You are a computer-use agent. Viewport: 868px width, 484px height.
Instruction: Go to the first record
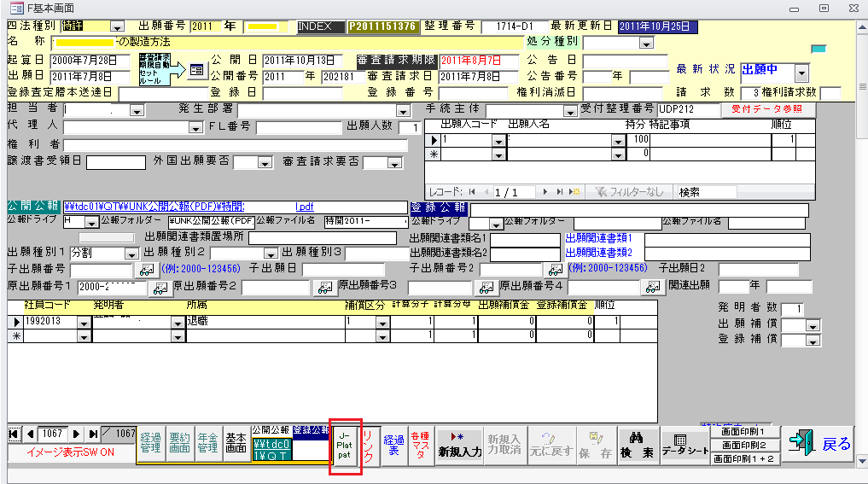[14, 434]
